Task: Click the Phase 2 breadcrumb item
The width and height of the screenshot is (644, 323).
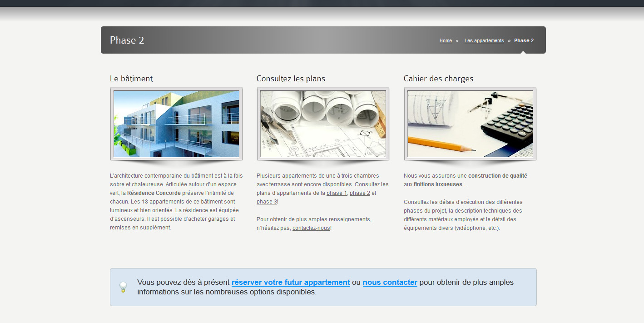Action: coord(524,40)
